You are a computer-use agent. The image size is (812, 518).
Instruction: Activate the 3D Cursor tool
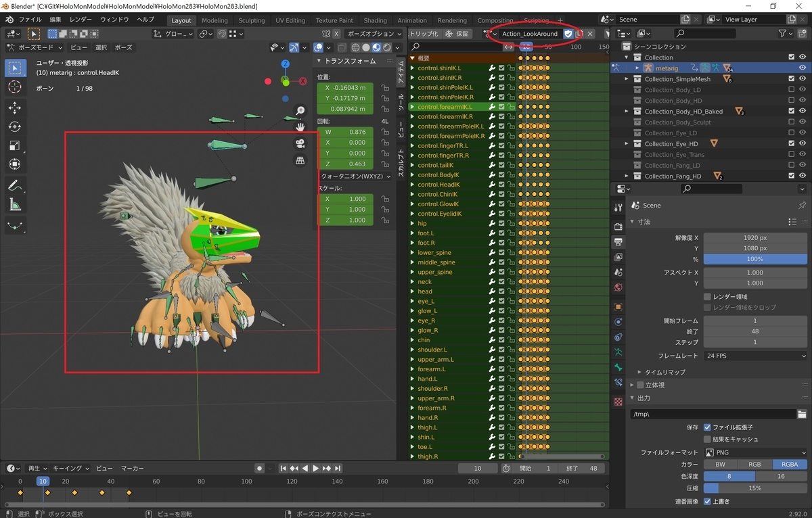click(16, 87)
